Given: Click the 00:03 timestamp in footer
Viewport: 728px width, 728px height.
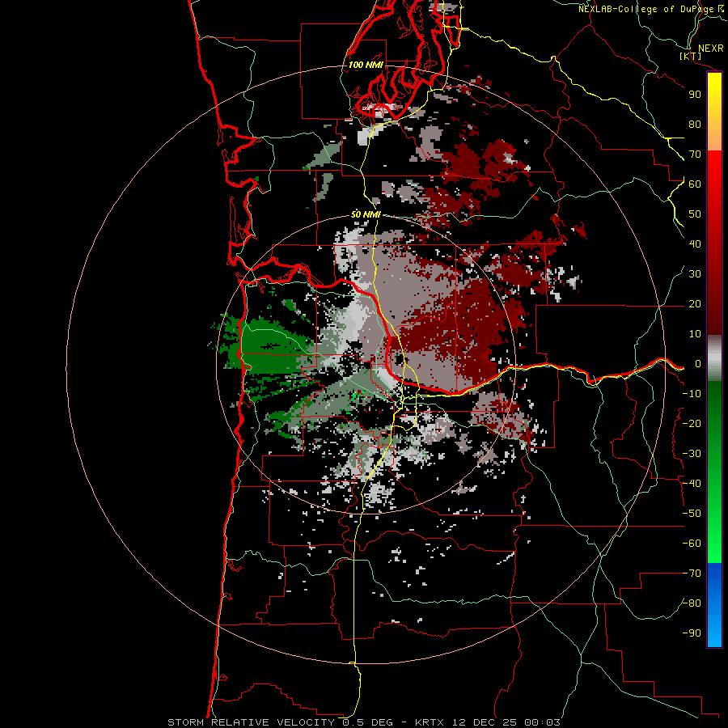Looking at the screenshot, I should 542,722.
